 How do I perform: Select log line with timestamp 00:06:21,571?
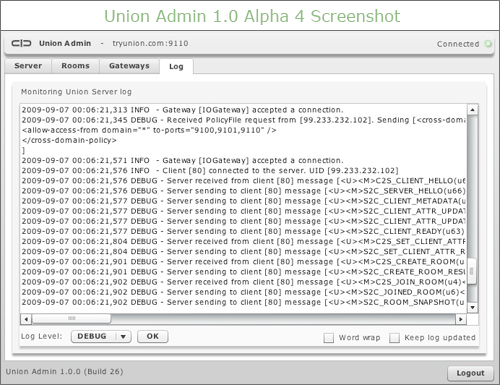(x=183, y=160)
